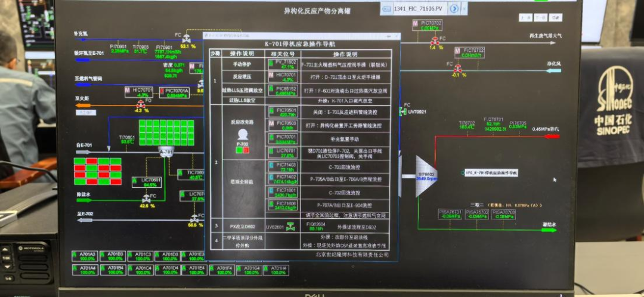This screenshot has height=297, width=644.
Task: Open FIC70503 controller in navigation table
Action: (283, 125)
